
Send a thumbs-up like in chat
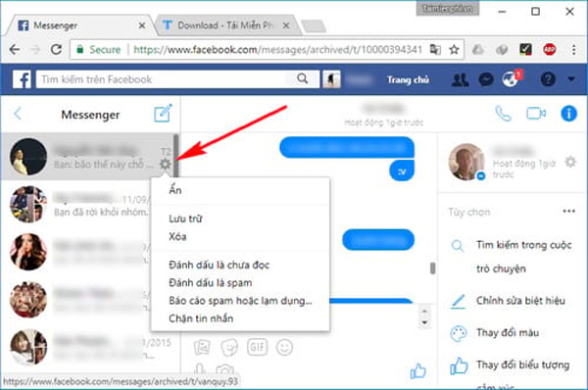click(417, 370)
